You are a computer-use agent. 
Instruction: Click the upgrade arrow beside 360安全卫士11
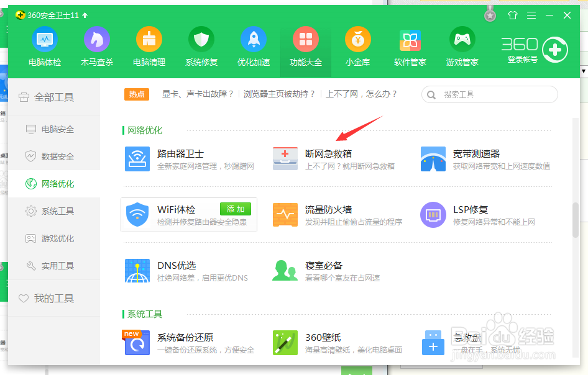click(x=85, y=15)
